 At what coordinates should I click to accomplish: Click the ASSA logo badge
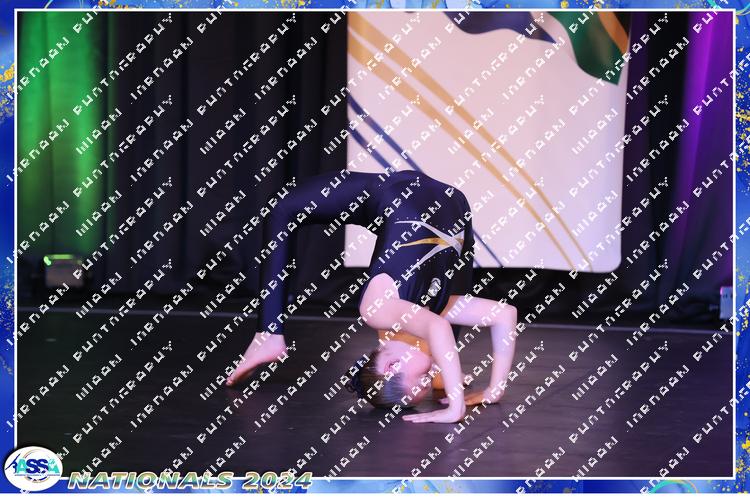[x=33, y=469]
